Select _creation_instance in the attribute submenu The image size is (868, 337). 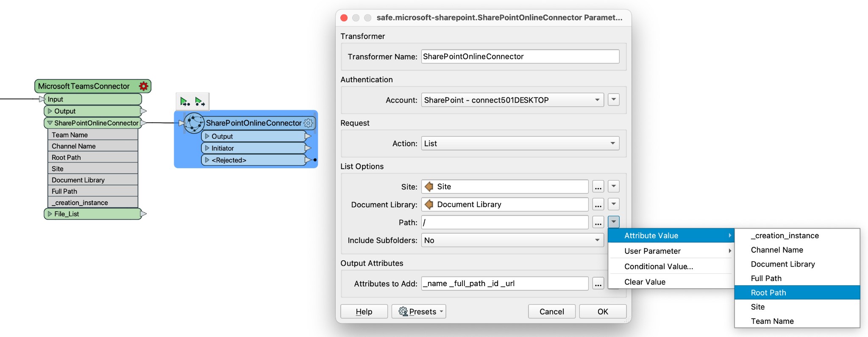[x=797, y=236]
